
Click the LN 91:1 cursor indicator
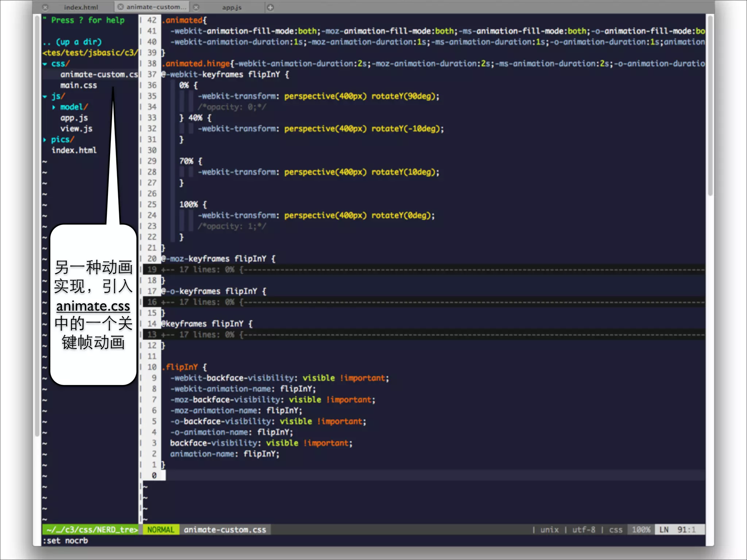tap(680, 530)
